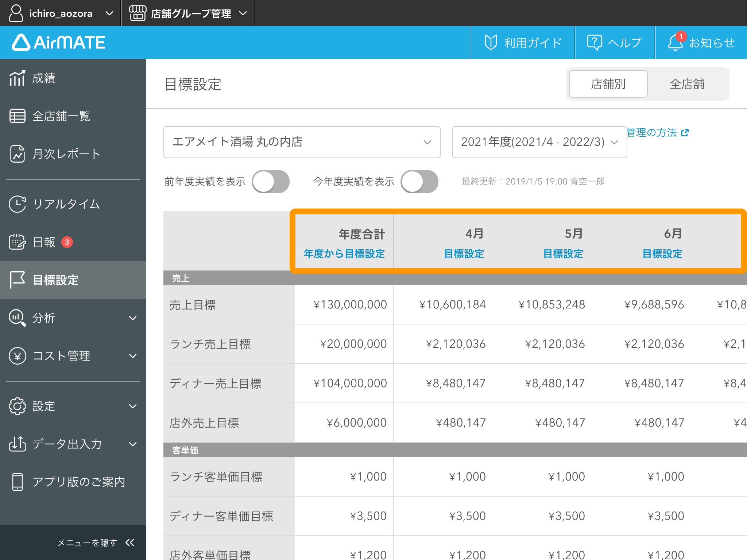Toggle 今年度実績を表示 switch
Viewport: 747px width, 560px height.
419,182
